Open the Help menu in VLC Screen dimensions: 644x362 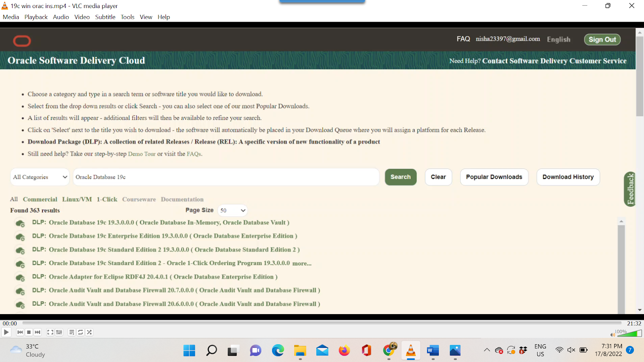coord(164,17)
